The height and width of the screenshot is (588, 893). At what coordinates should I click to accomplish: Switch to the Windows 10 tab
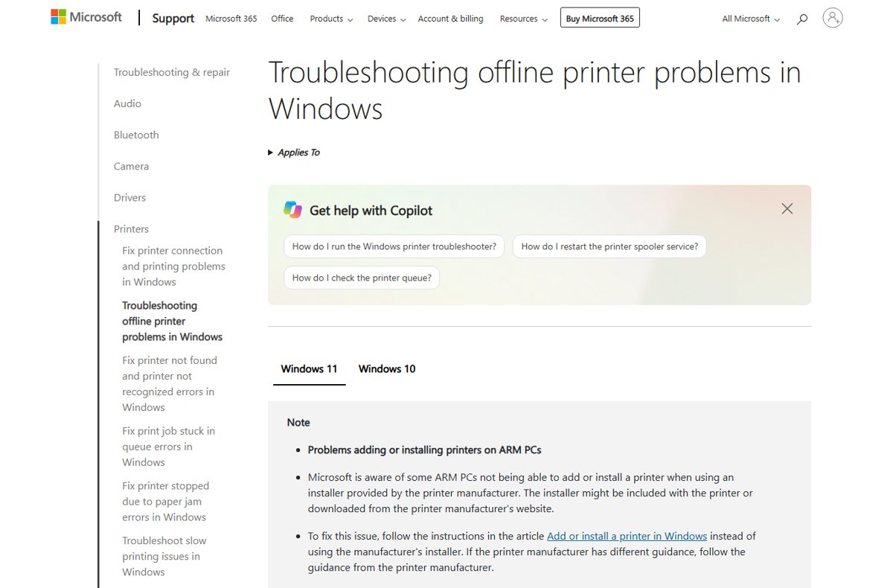click(387, 368)
